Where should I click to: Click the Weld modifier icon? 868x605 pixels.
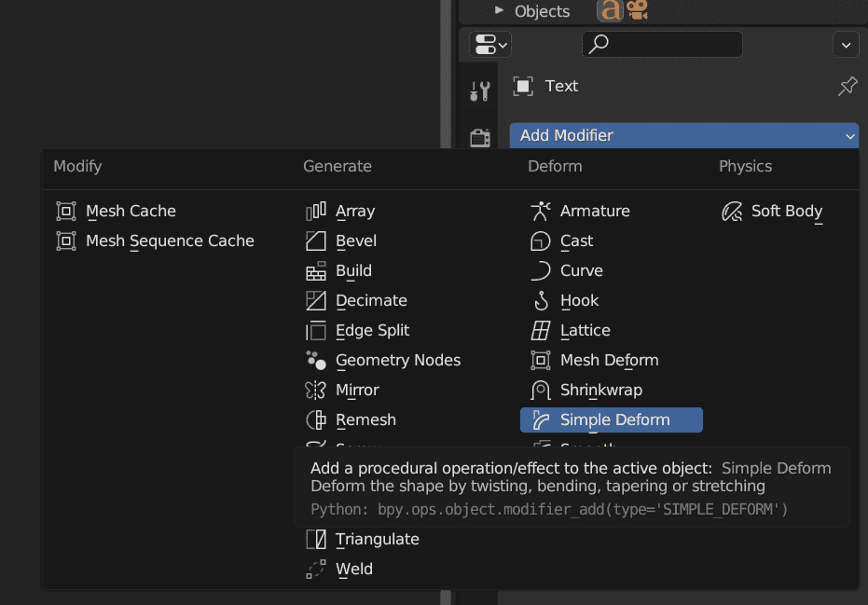click(316, 569)
